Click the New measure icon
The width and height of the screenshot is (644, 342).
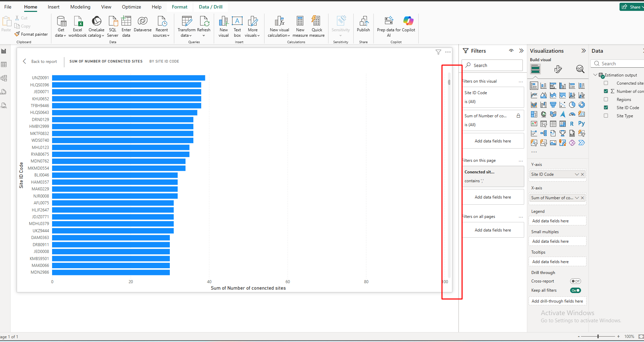point(300,22)
